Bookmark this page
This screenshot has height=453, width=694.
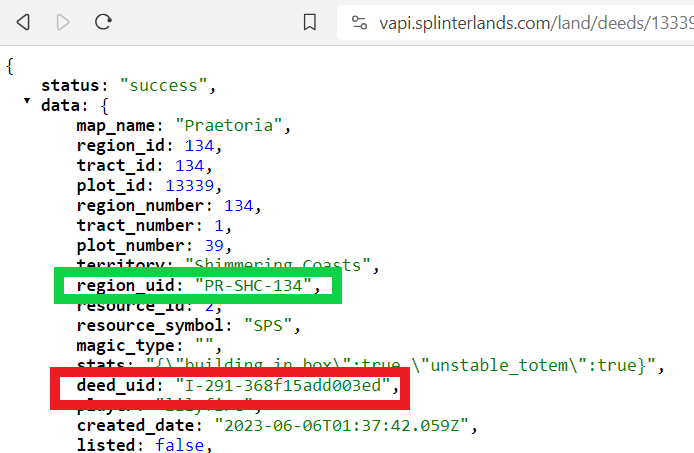click(x=310, y=22)
